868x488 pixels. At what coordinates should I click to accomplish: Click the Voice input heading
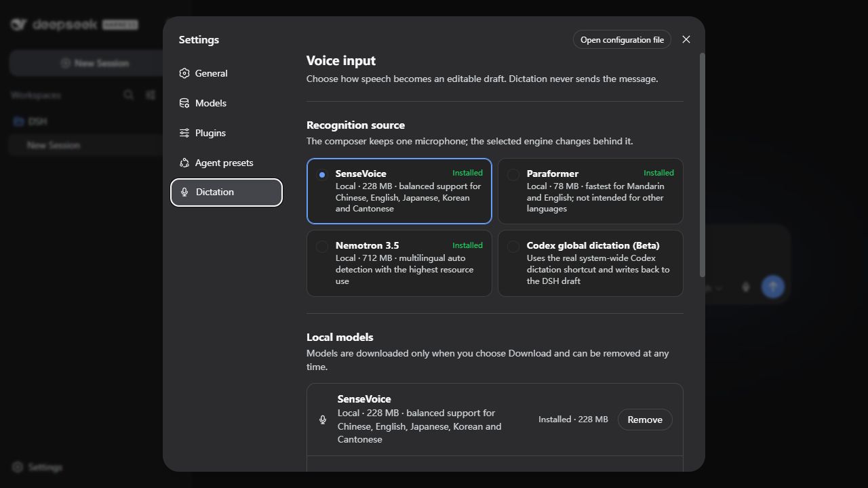[341, 60]
